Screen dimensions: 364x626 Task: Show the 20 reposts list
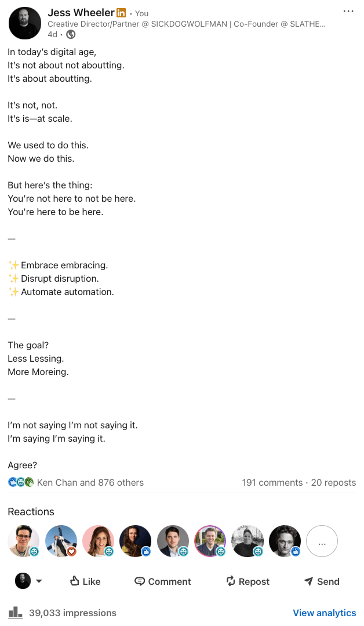pos(333,482)
